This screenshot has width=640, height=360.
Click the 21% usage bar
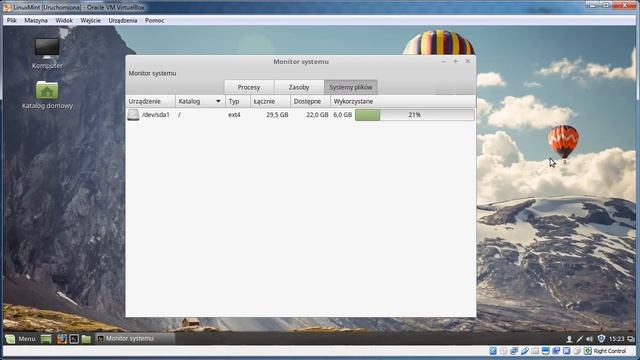point(415,115)
